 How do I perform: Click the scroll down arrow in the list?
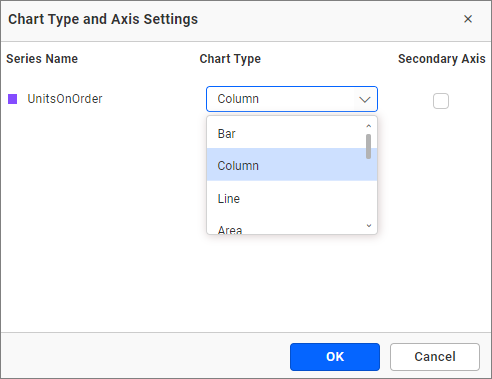tap(369, 226)
